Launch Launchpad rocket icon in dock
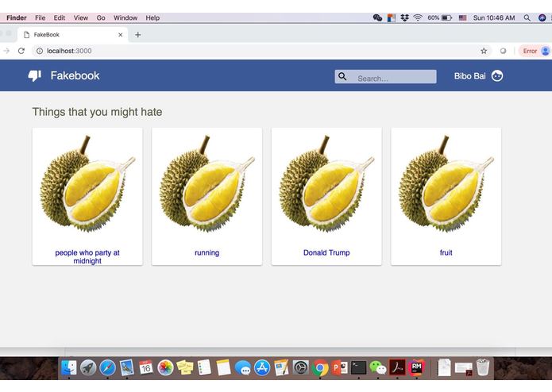The width and height of the screenshot is (552, 392). [88, 367]
